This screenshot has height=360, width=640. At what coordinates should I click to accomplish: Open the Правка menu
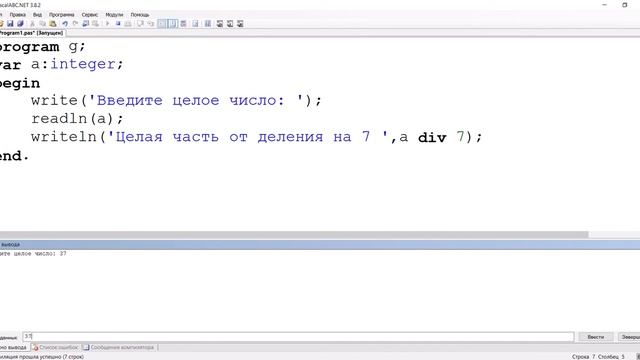(x=18, y=15)
